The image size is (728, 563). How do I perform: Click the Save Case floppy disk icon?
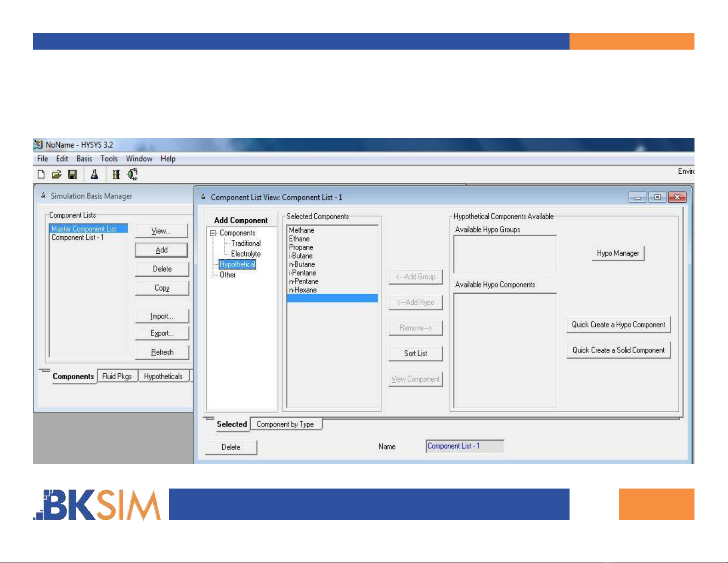pos(72,175)
